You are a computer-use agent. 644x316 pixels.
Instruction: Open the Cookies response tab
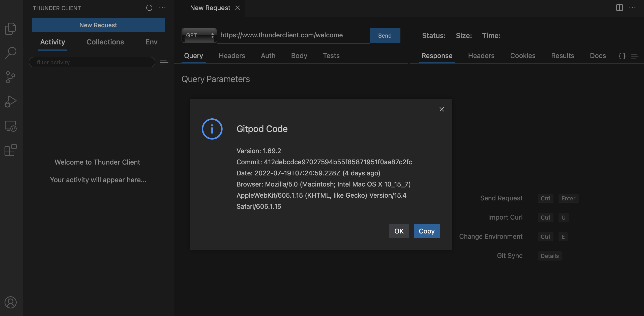[x=523, y=56]
